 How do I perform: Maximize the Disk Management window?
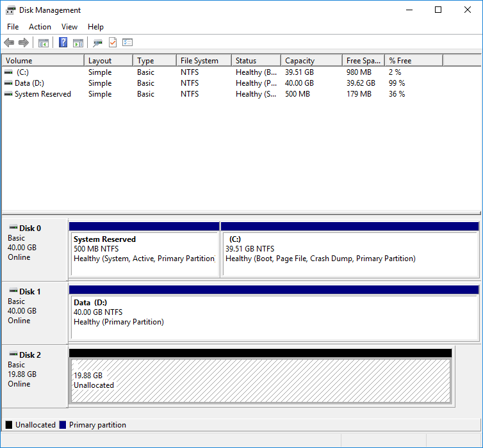click(438, 10)
